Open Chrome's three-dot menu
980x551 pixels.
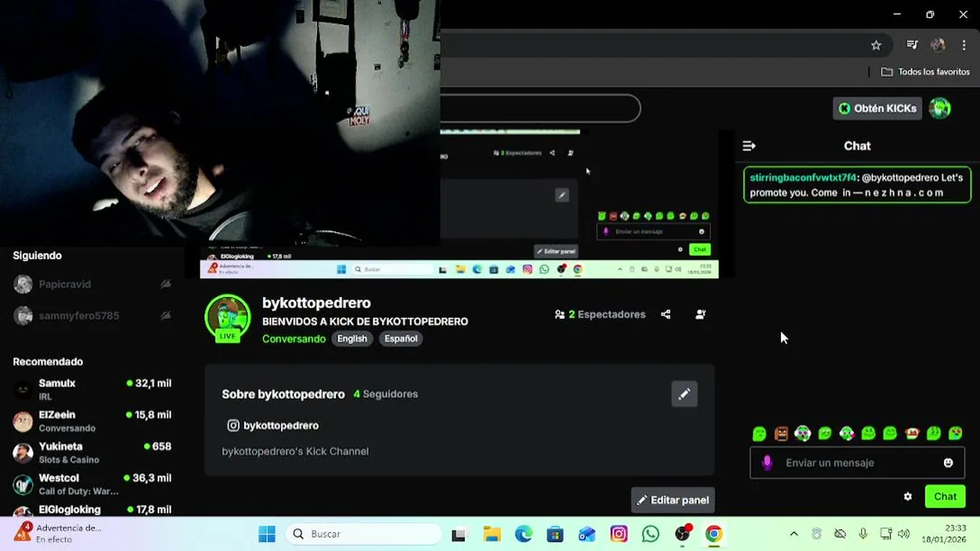click(964, 45)
